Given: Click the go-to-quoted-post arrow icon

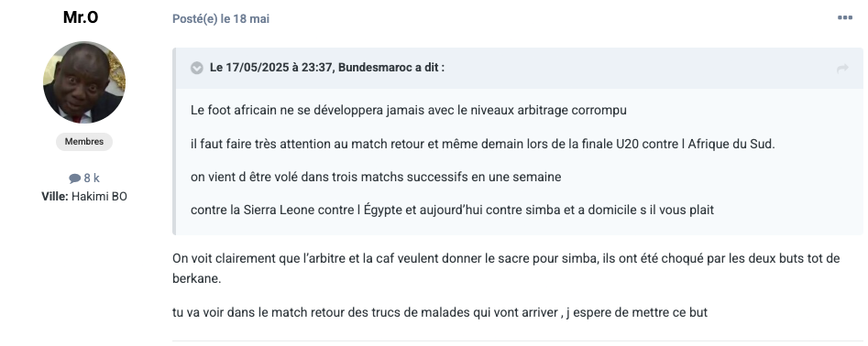Looking at the screenshot, I should [842, 69].
